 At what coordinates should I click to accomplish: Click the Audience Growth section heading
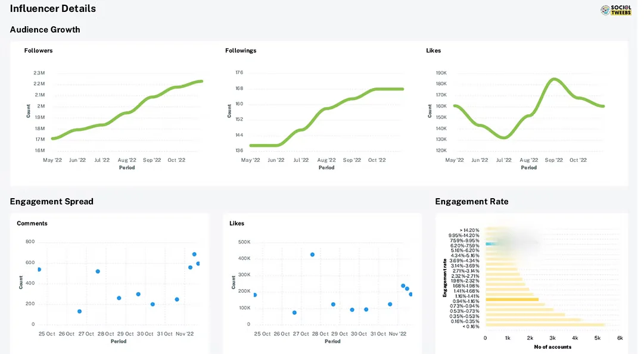pyautogui.click(x=45, y=30)
